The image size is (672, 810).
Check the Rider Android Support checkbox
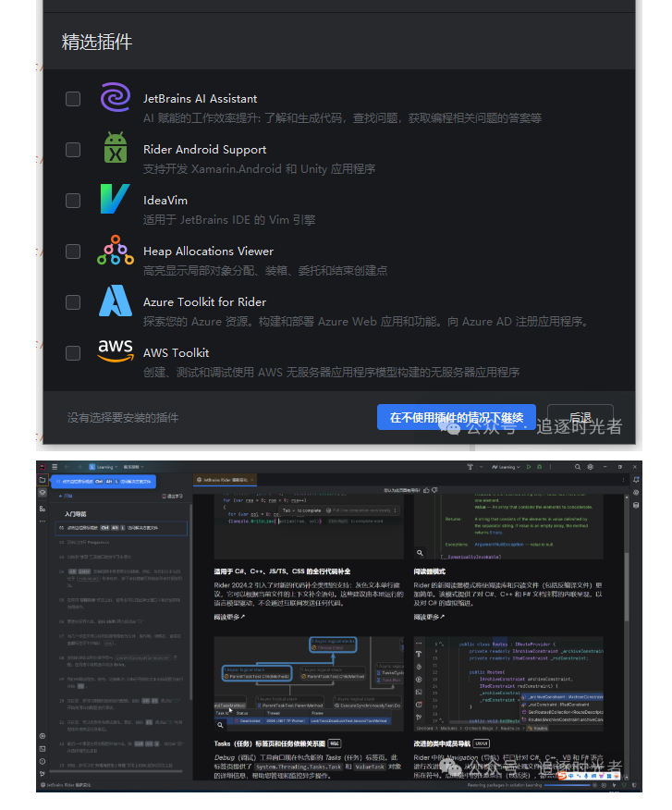[73, 150]
